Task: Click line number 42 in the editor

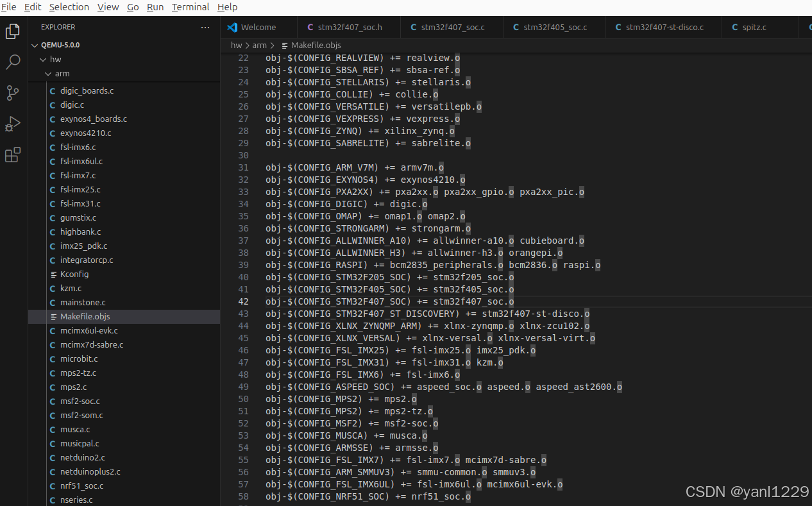Action: tap(243, 301)
